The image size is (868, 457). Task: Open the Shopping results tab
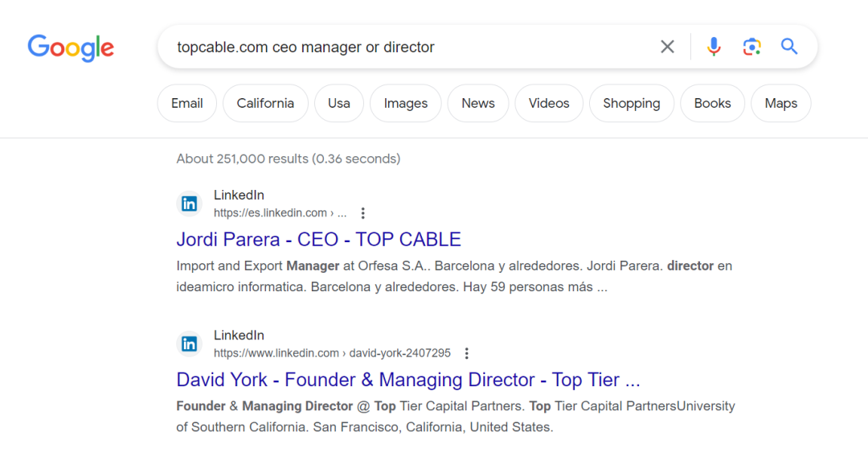(632, 103)
